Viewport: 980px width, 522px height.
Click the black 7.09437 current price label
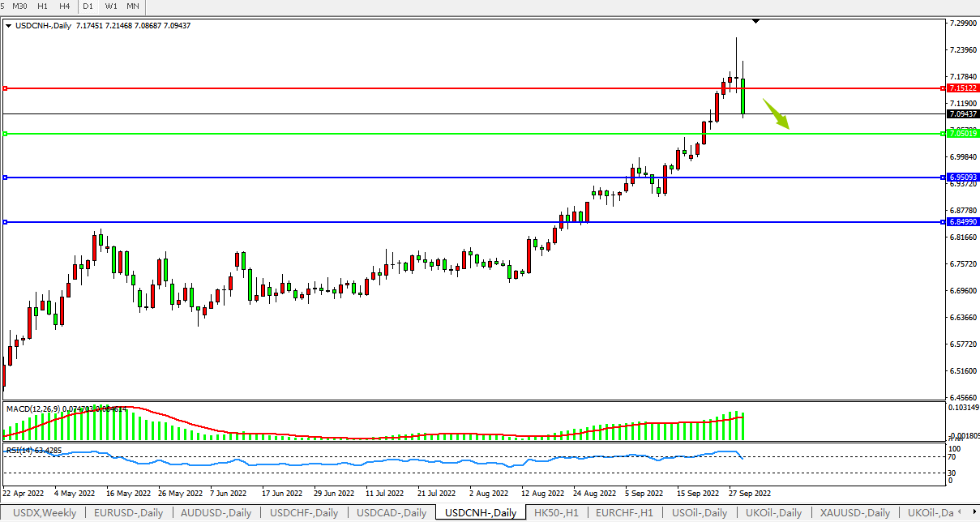pos(961,114)
